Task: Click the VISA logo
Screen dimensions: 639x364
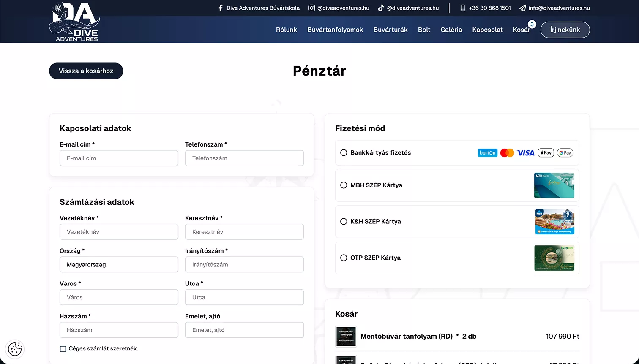Action: coord(526,153)
